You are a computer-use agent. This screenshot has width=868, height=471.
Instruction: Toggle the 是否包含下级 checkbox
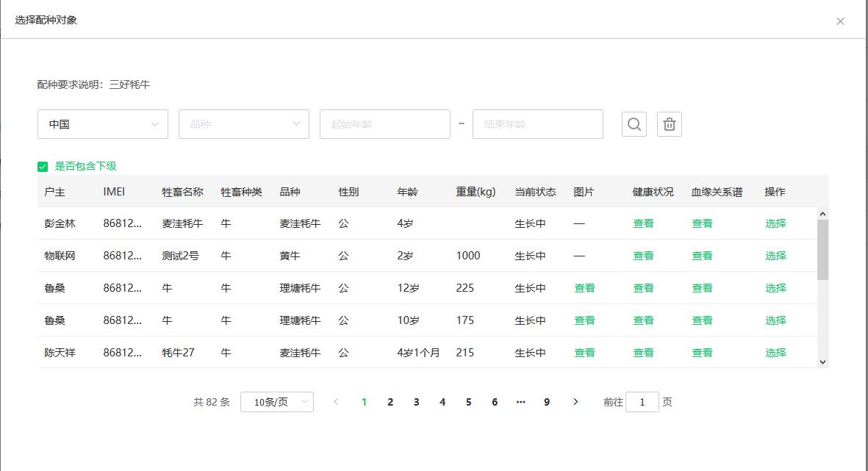pyautogui.click(x=43, y=167)
